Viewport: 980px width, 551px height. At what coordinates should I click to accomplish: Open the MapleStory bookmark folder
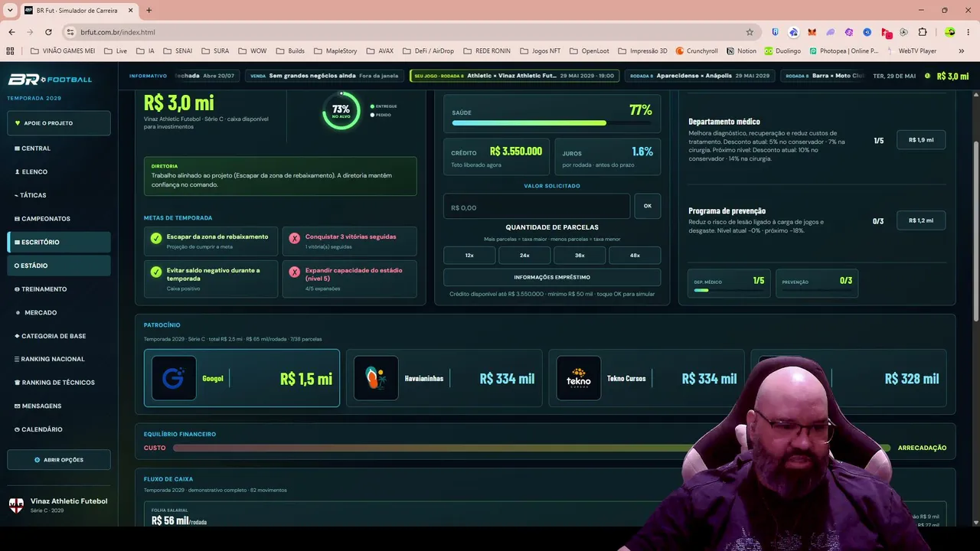tap(335, 51)
